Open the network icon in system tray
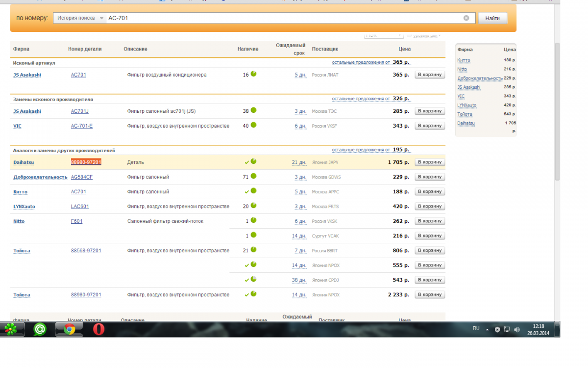 [x=507, y=329]
